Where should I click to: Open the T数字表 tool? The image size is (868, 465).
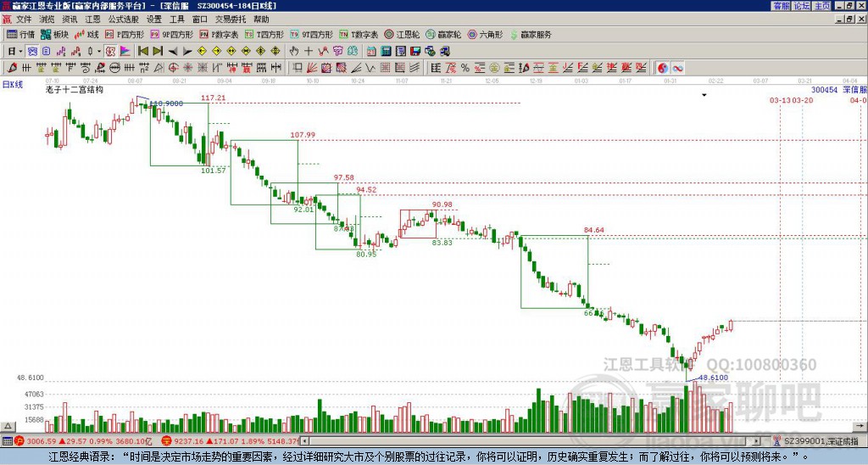[x=359, y=34]
